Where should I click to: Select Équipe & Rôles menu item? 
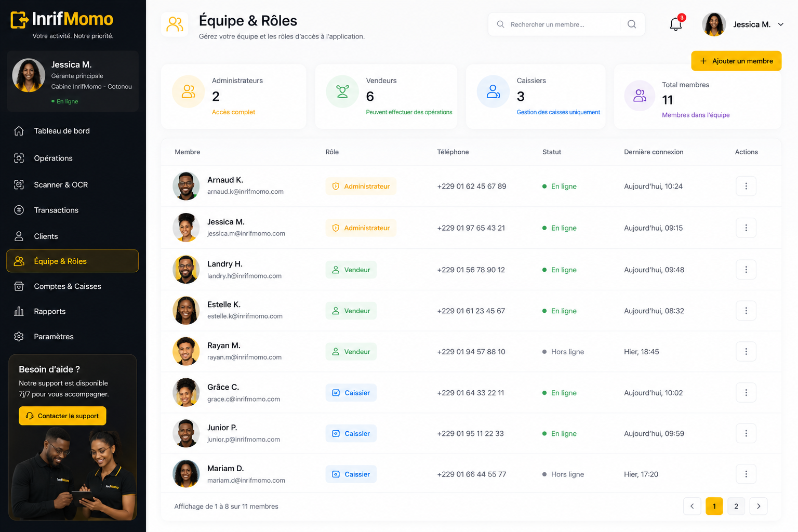72,261
